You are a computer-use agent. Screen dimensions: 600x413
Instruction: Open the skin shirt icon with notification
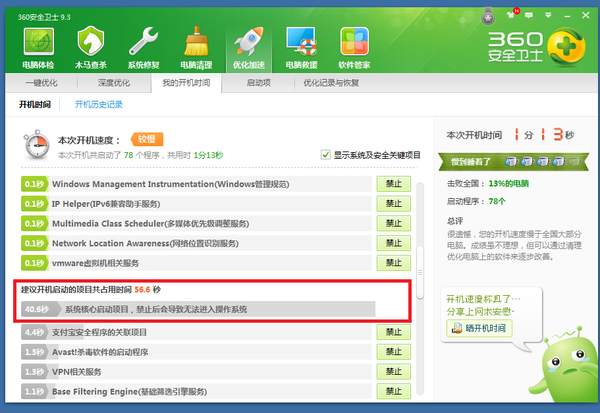[512, 15]
